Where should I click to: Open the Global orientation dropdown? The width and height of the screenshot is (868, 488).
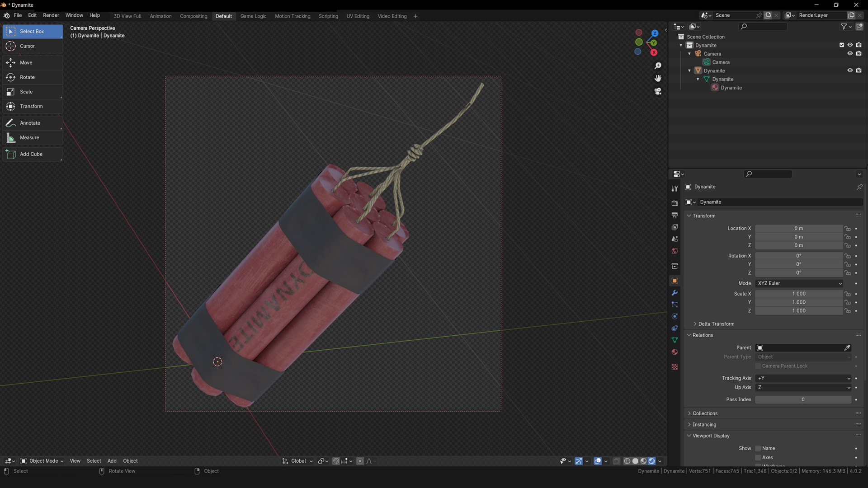click(x=298, y=461)
